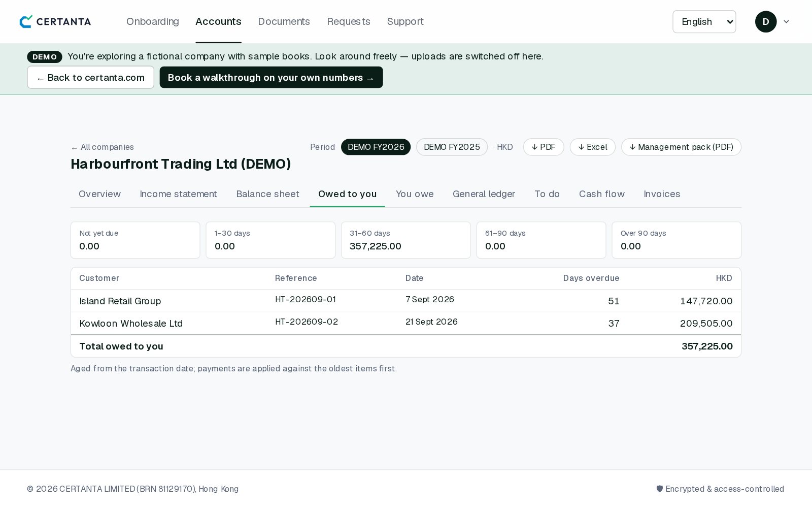Click the Certanta logo
Screen dimensions: 812x508
pyautogui.click(x=55, y=21)
